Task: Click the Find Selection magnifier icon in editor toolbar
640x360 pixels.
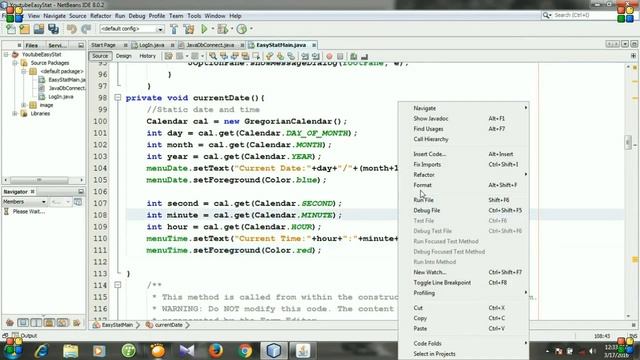Action: pyautogui.click(x=213, y=56)
